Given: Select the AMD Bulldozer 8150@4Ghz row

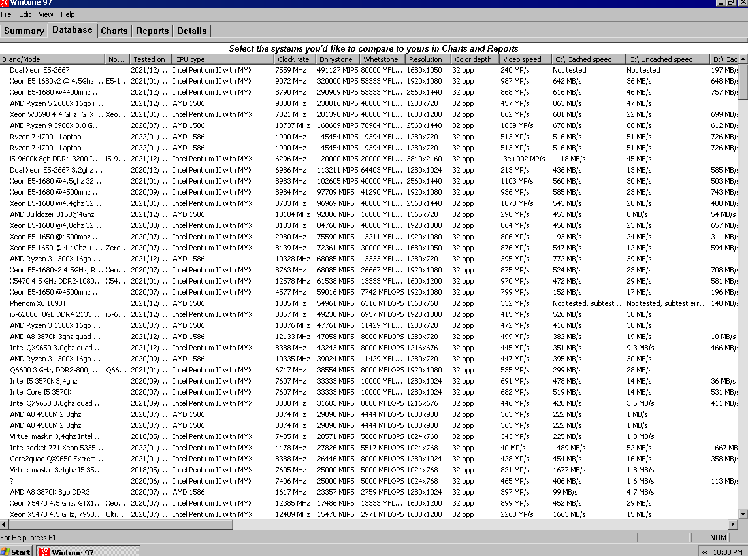Looking at the screenshot, I should [x=369, y=214].
